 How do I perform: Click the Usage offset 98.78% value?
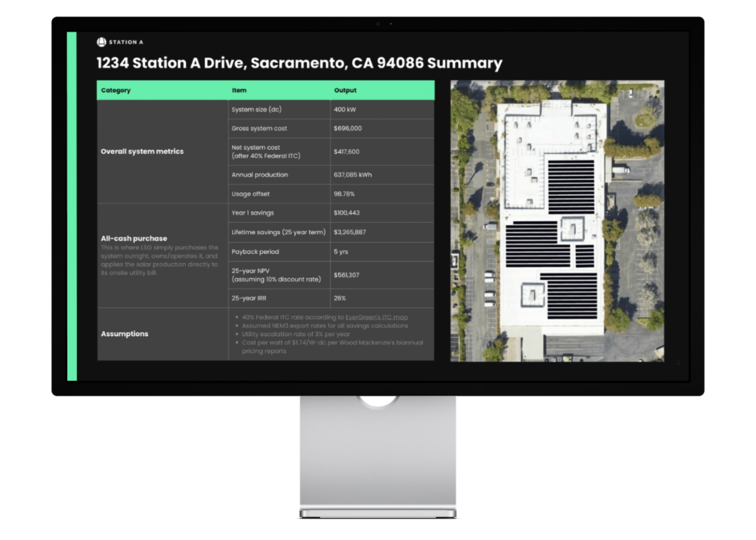[344, 194]
